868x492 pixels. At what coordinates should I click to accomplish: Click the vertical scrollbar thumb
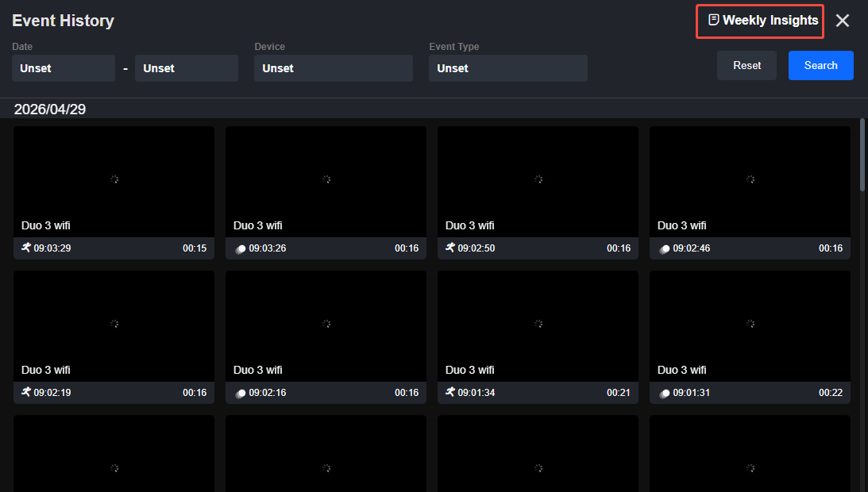click(x=862, y=155)
